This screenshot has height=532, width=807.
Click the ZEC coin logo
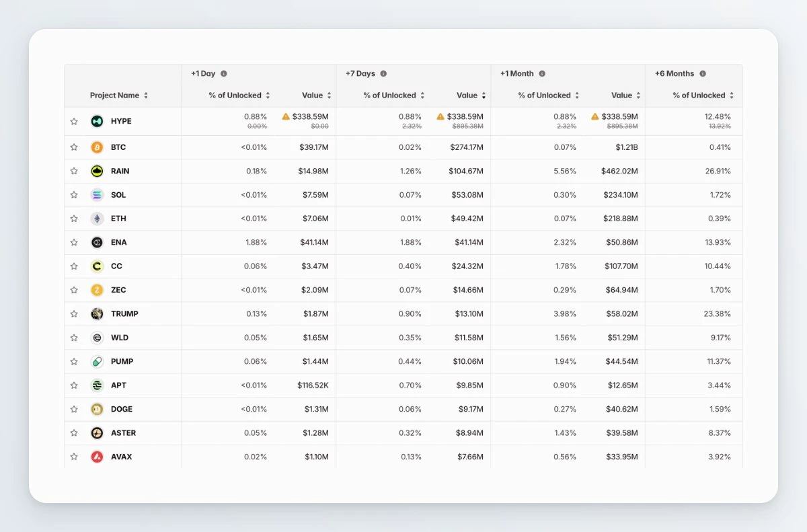[x=97, y=290]
